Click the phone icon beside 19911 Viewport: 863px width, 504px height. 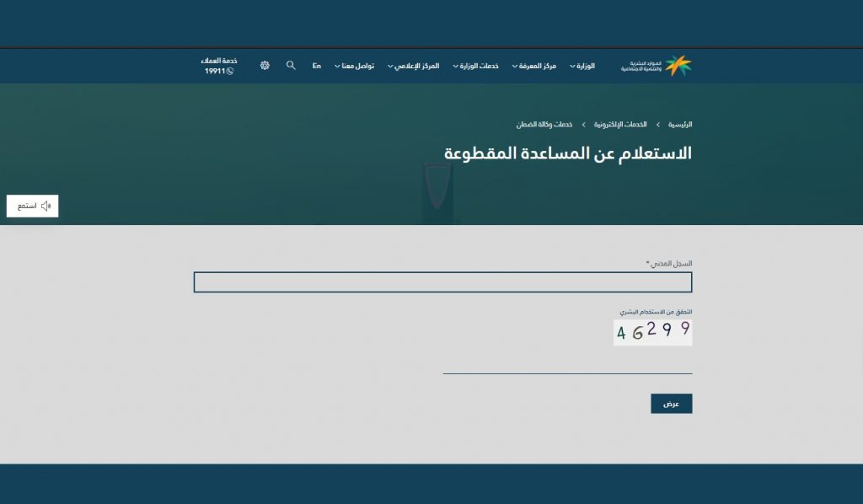230,71
